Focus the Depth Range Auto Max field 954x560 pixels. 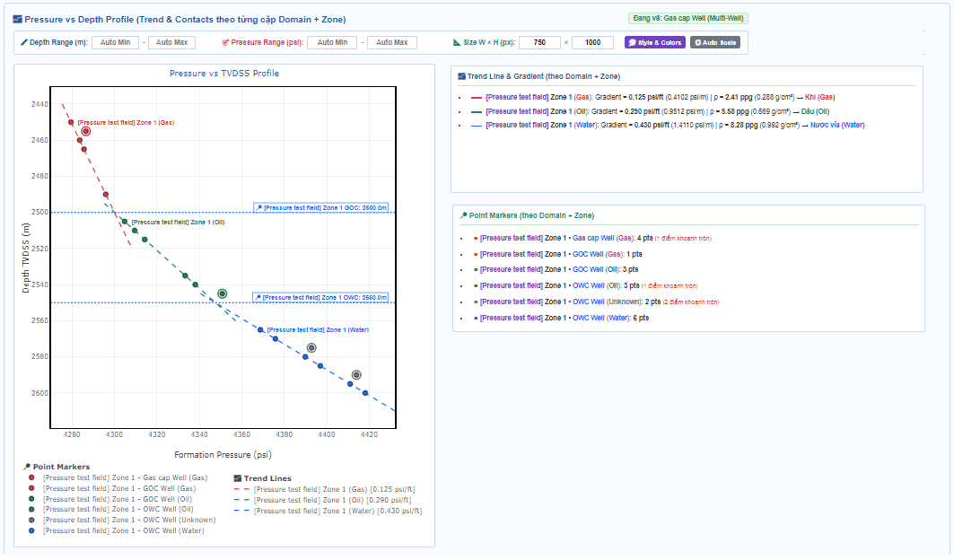(x=171, y=42)
